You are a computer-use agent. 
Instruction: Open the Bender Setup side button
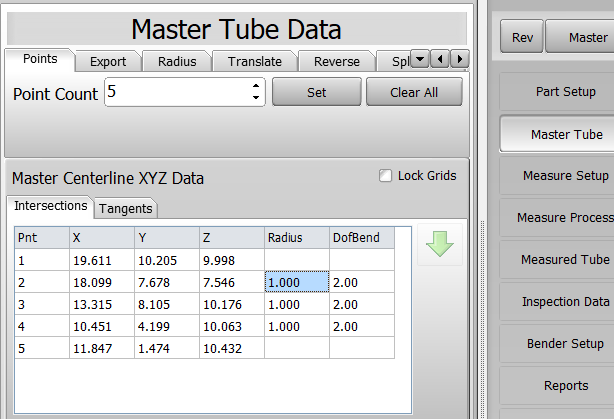tap(565, 344)
